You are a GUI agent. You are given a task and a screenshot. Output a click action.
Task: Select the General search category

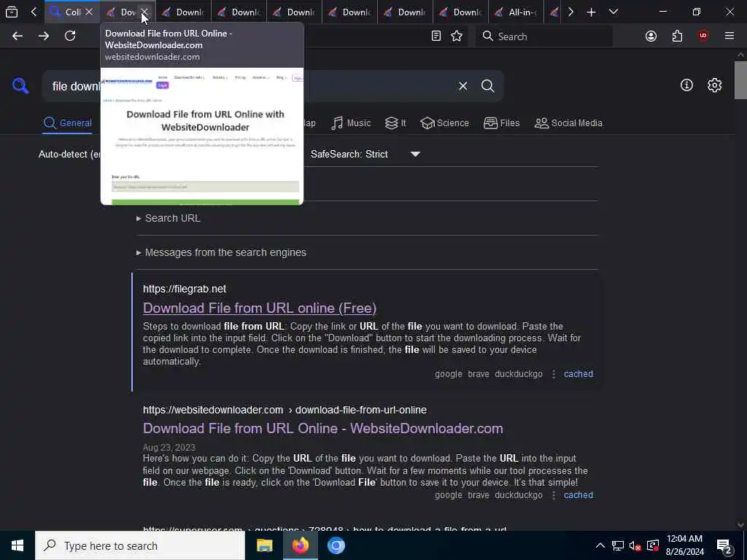tap(68, 122)
